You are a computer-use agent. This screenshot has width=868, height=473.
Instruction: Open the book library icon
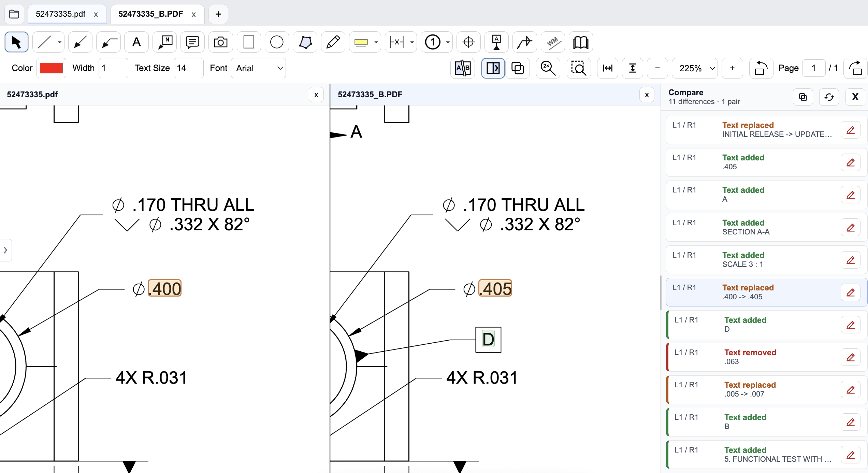click(x=581, y=42)
